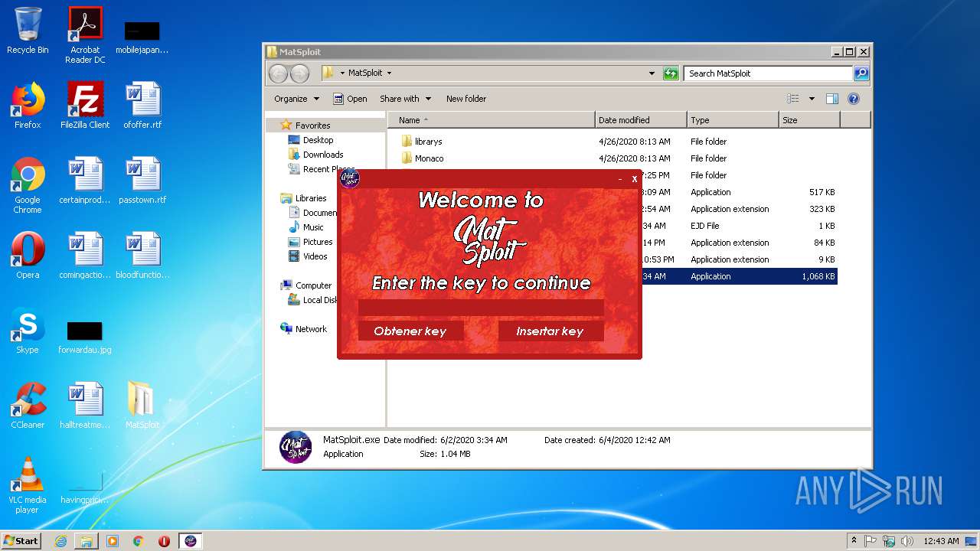Minimize the MatSploit key dialog

620,179
